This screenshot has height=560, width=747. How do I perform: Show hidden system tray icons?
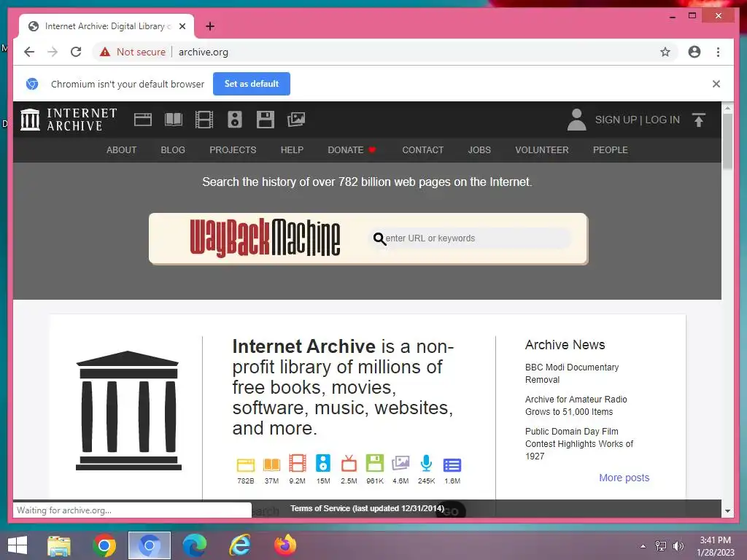pyautogui.click(x=643, y=546)
